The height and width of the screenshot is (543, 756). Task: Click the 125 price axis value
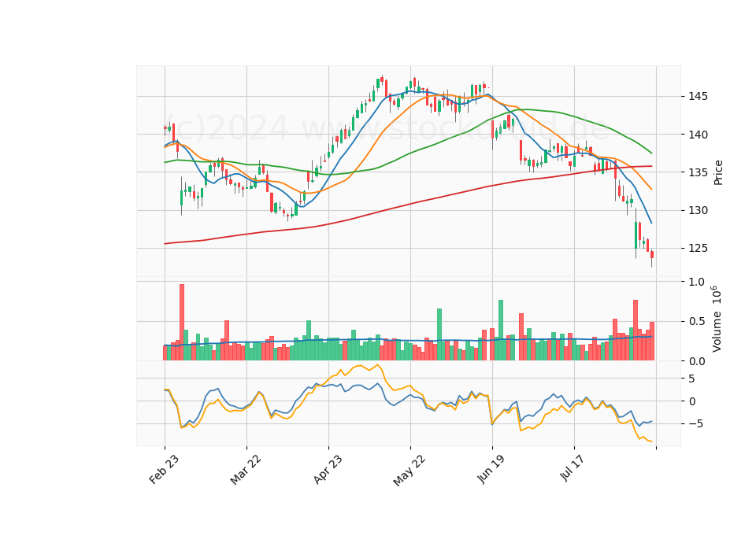point(698,249)
